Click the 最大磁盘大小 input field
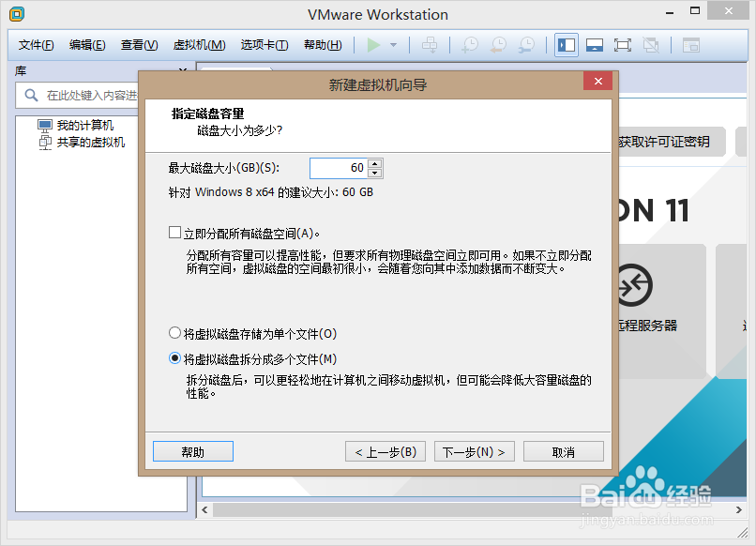756x546 pixels. [339, 168]
